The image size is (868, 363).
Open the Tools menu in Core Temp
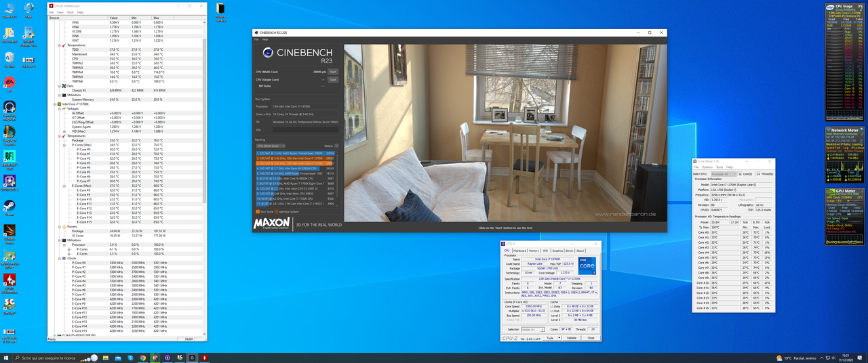pyautogui.click(x=720, y=167)
